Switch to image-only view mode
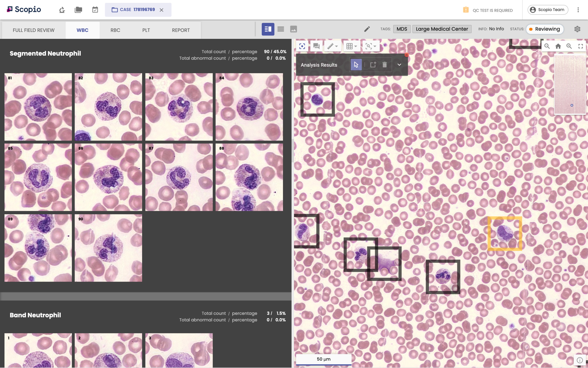This screenshot has height=368, width=588. pyautogui.click(x=294, y=29)
